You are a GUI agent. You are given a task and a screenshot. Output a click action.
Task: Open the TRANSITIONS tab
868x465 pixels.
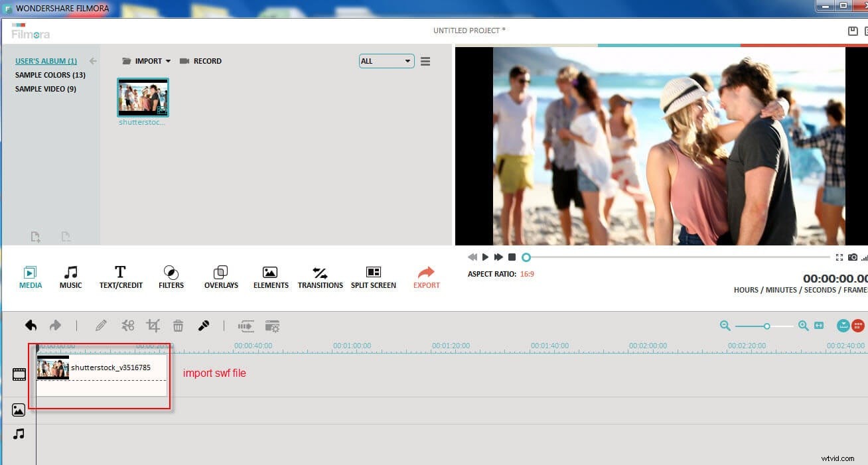click(x=320, y=275)
